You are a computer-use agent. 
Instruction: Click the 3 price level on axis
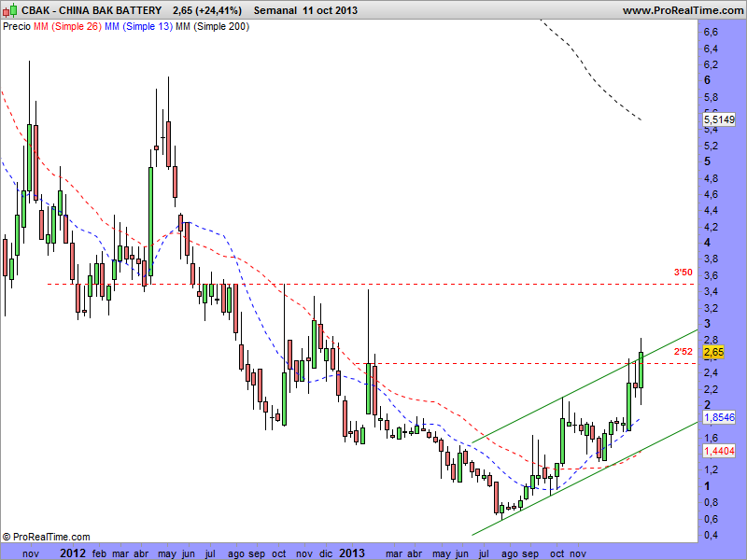pyautogui.click(x=707, y=323)
